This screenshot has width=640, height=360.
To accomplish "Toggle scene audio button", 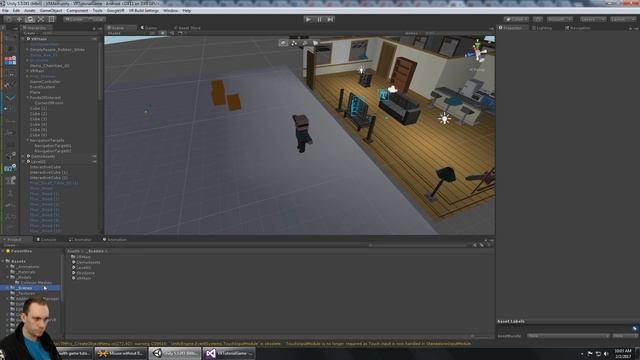I will coord(172,33).
